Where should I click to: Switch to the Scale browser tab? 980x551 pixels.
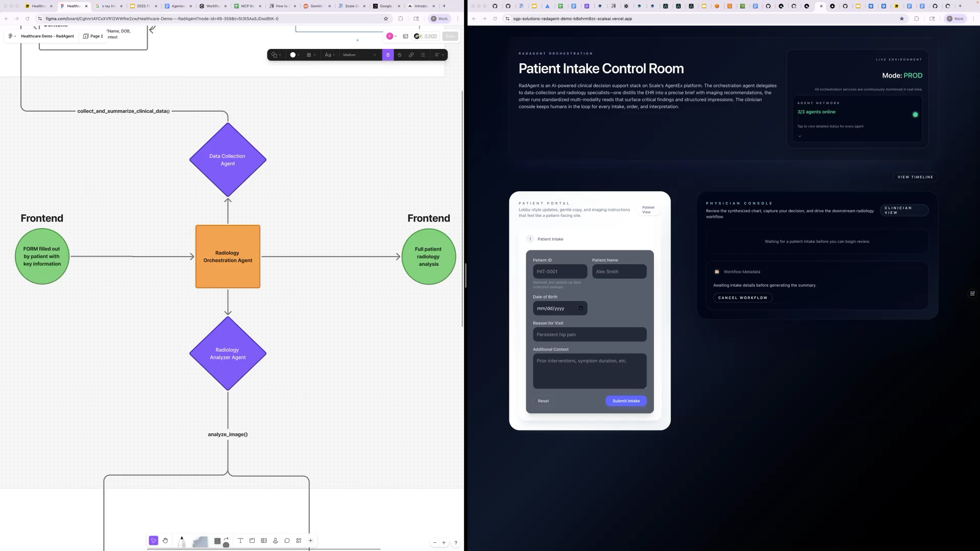click(x=351, y=6)
